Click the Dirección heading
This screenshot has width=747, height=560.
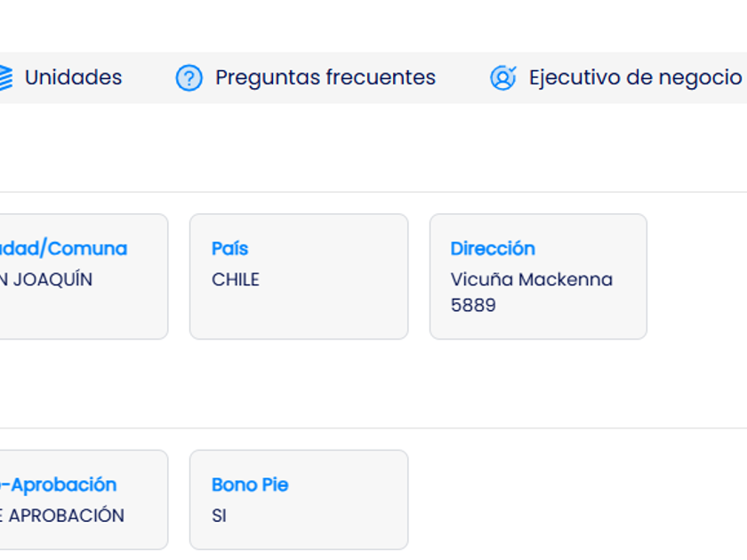coord(493,249)
